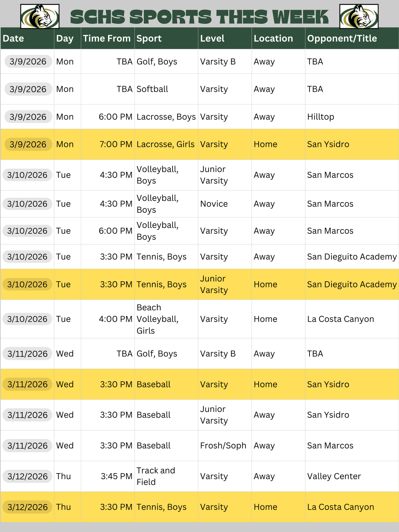The height and width of the screenshot is (532, 399).
Task: Click the first 3/9/2026 date pill
Action: pos(28,62)
